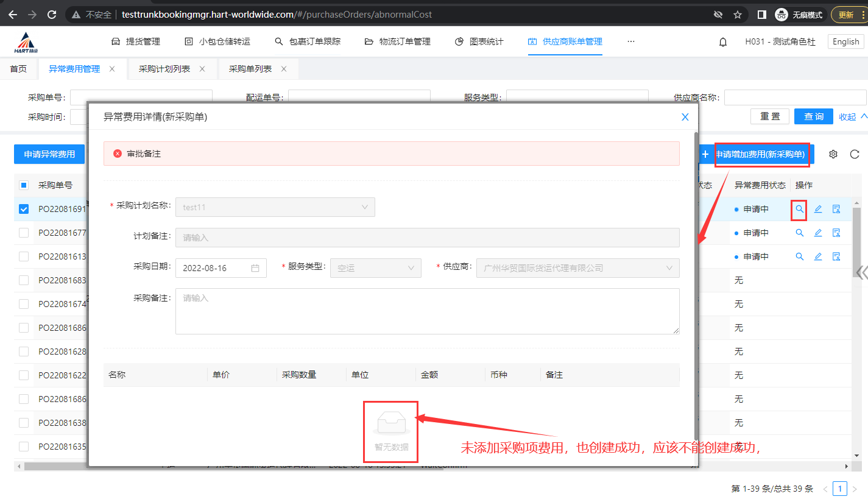Open the 物流订单管理 menu
This screenshot has width=868, height=502.
point(398,41)
